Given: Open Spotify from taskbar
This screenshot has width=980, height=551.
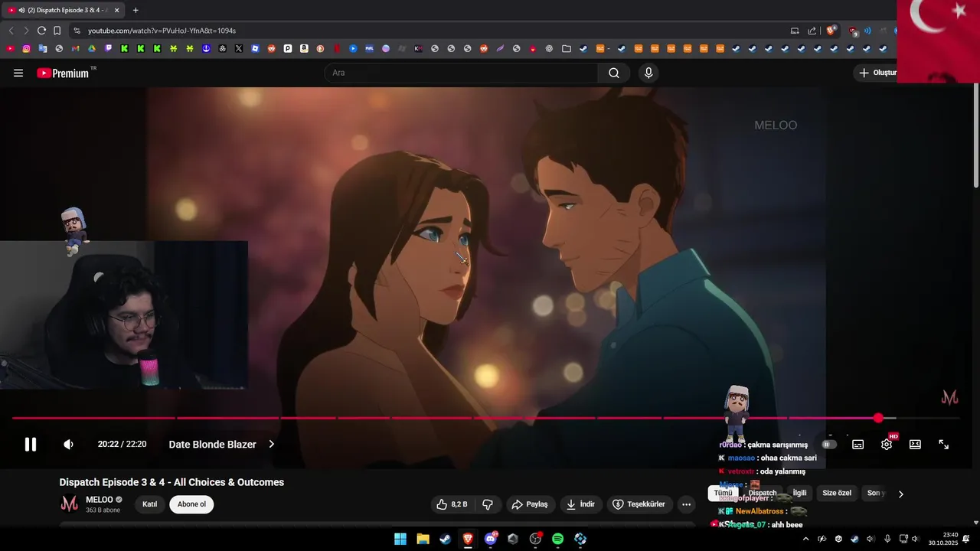Looking at the screenshot, I should point(557,539).
